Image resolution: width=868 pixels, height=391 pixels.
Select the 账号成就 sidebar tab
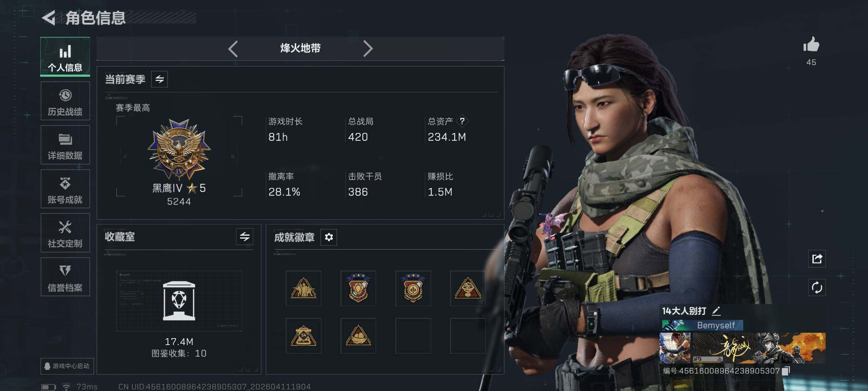[x=65, y=189]
